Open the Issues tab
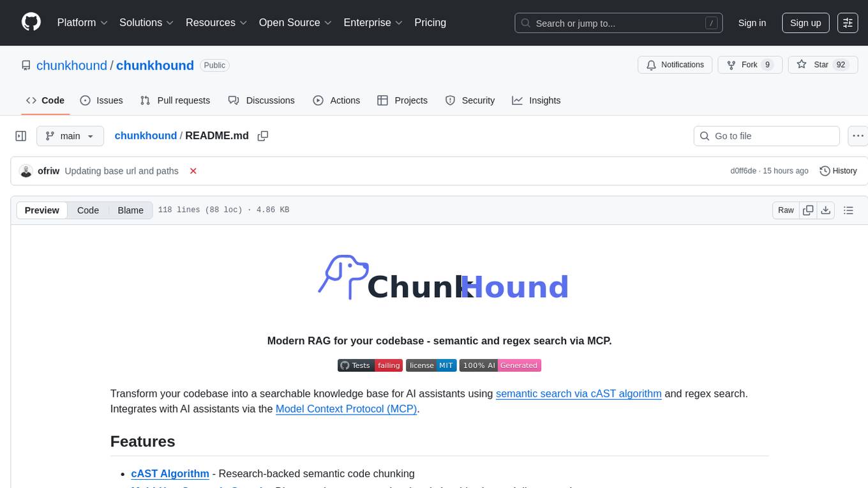This screenshot has height=488, width=868. point(101,100)
